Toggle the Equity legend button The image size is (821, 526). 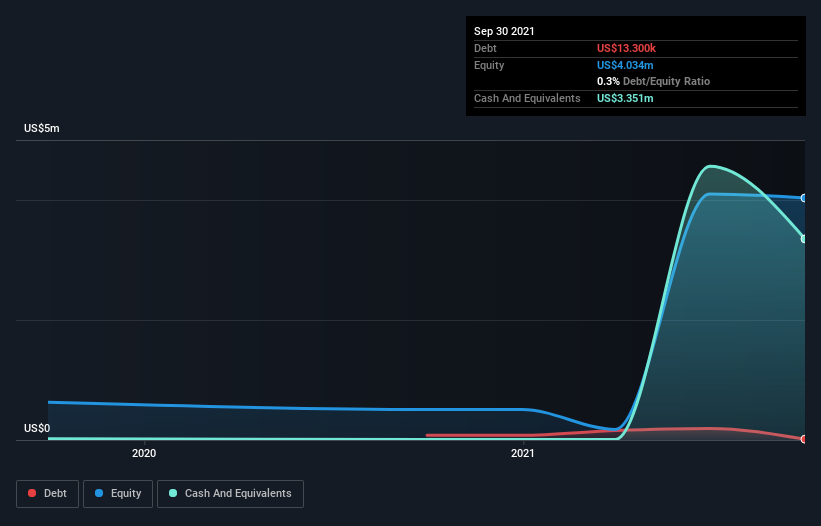tap(118, 494)
